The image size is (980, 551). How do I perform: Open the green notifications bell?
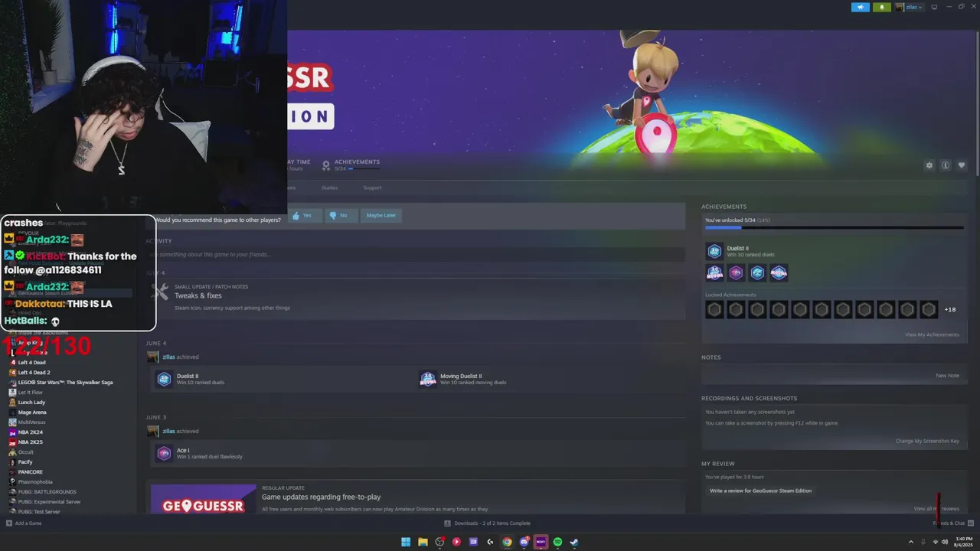881,7
